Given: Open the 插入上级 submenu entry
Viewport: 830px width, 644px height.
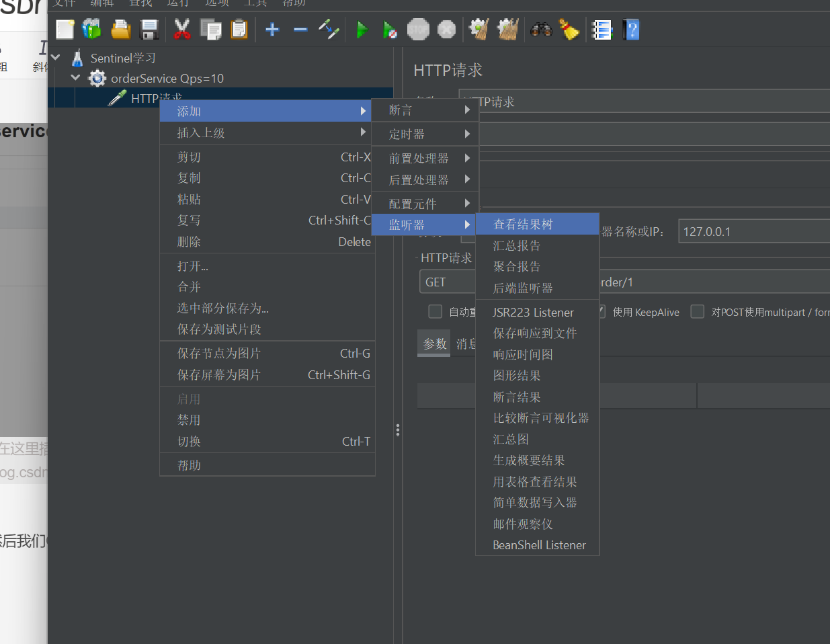Looking at the screenshot, I should pyautogui.click(x=265, y=132).
